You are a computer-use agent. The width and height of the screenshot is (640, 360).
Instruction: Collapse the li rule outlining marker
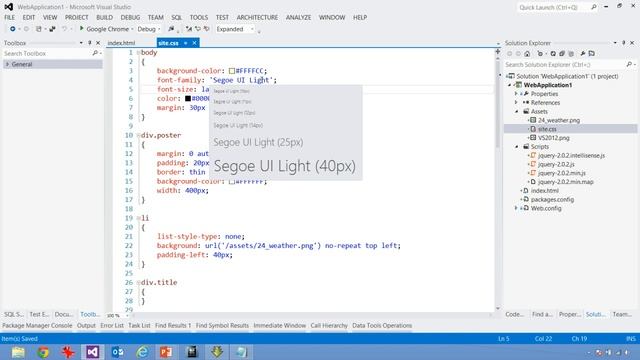coord(138,218)
